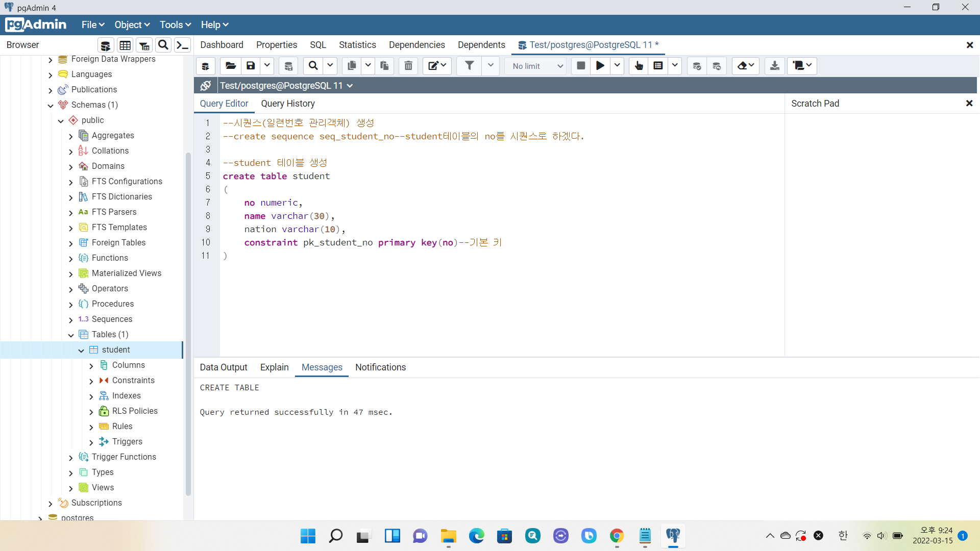Expand the Sequences tree node
This screenshot has width=980, height=551.
coord(71,320)
